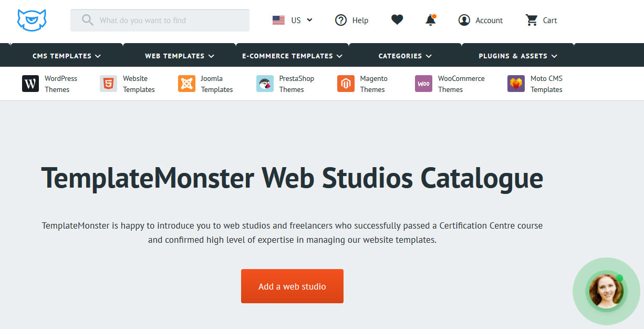Click the shopping cart icon

coord(532,20)
